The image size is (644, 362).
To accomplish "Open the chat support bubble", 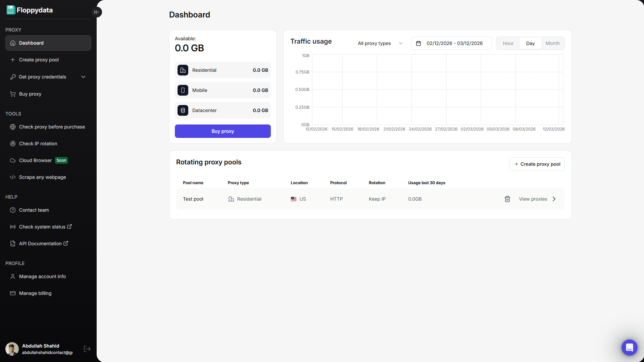I will (629, 348).
